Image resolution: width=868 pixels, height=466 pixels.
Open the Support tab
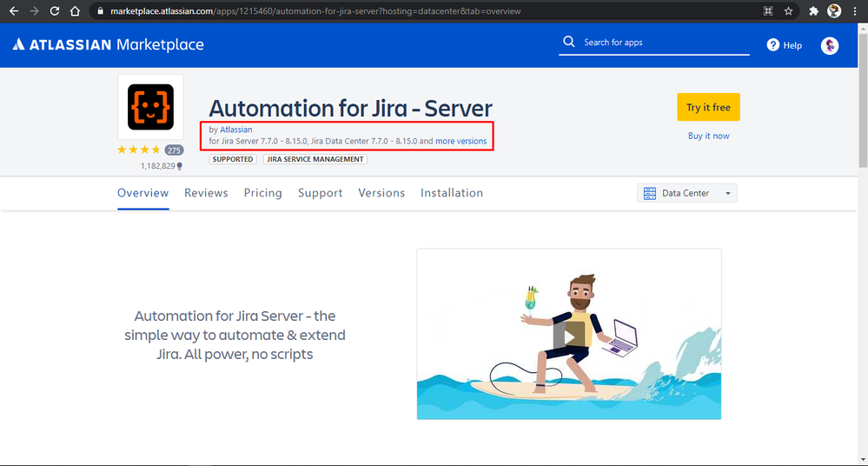pyautogui.click(x=320, y=193)
